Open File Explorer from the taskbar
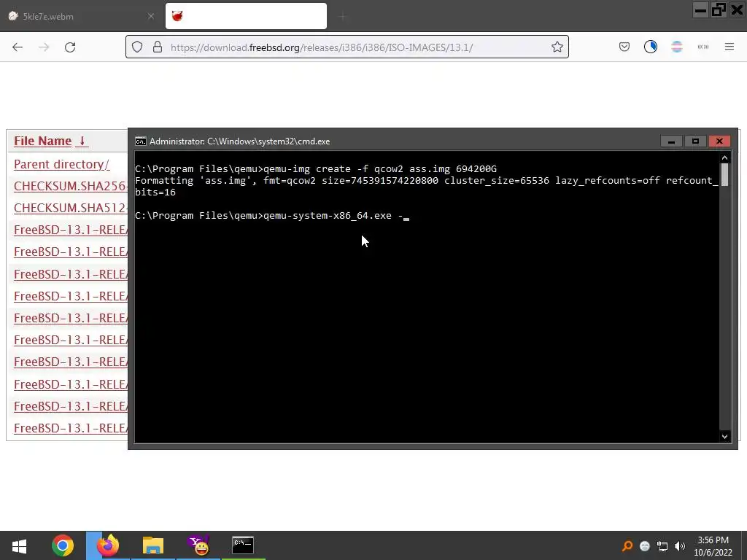 (x=153, y=545)
